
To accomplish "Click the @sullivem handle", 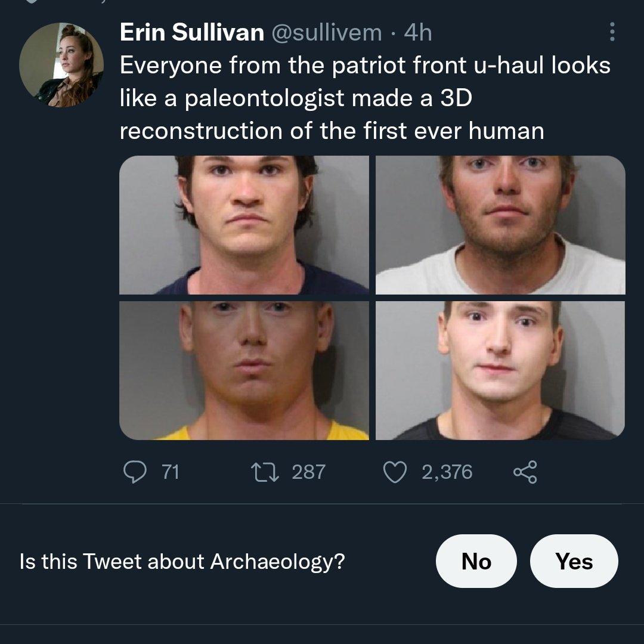I will [x=326, y=32].
